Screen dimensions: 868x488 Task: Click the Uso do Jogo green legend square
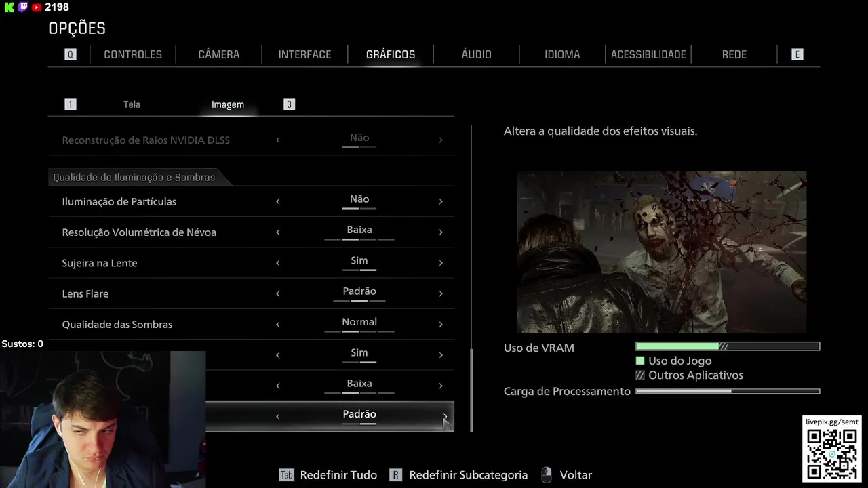640,361
